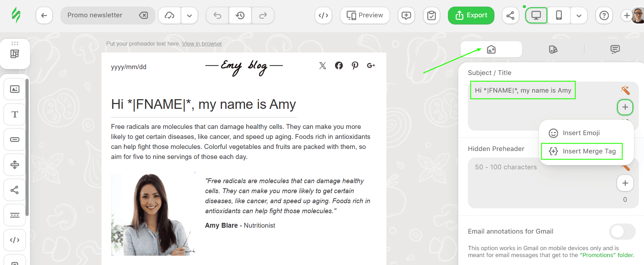Switch to desktop view
This screenshot has height=265, width=644.
pos(536,15)
